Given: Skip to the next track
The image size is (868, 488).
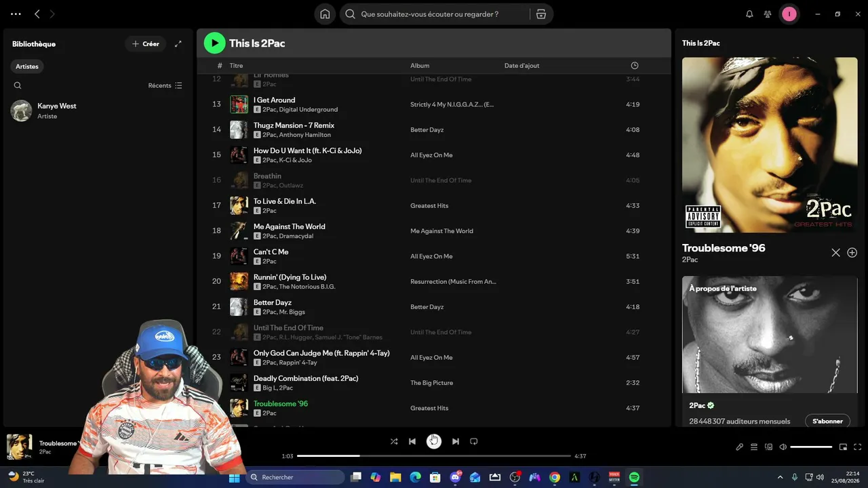Looking at the screenshot, I should (x=456, y=441).
